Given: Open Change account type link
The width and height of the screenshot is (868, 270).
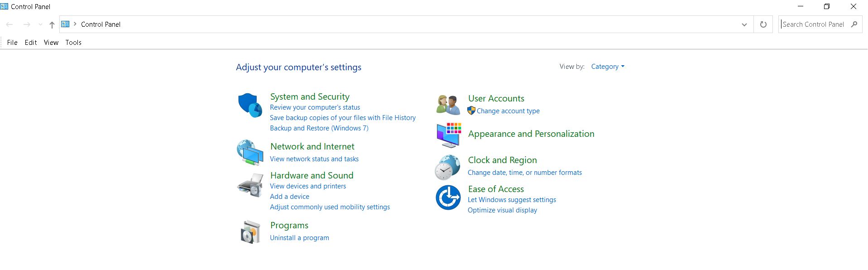Looking at the screenshot, I should [x=508, y=111].
